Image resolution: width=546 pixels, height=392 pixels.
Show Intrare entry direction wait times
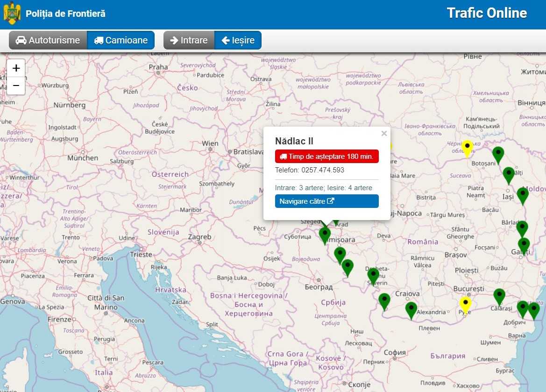tap(189, 40)
